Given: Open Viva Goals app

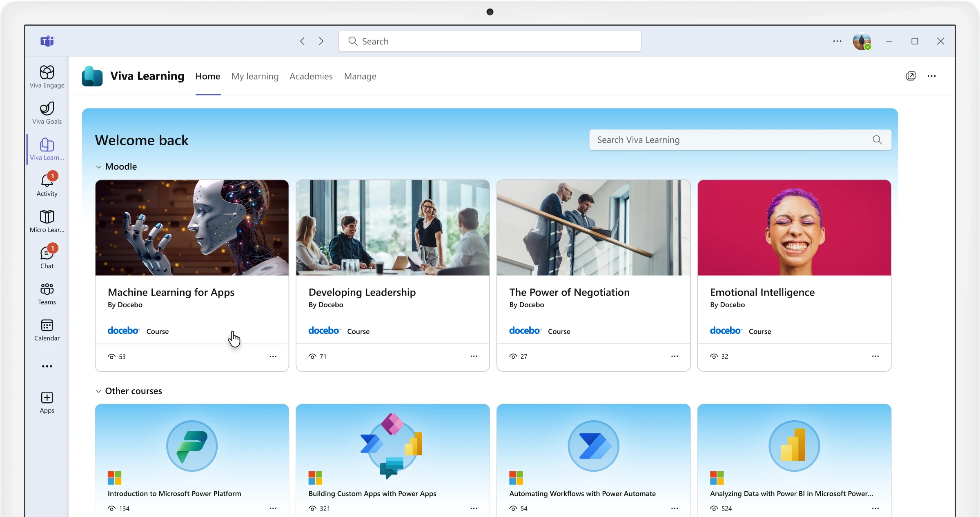Looking at the screenshot, I should [x=47, y=113].
